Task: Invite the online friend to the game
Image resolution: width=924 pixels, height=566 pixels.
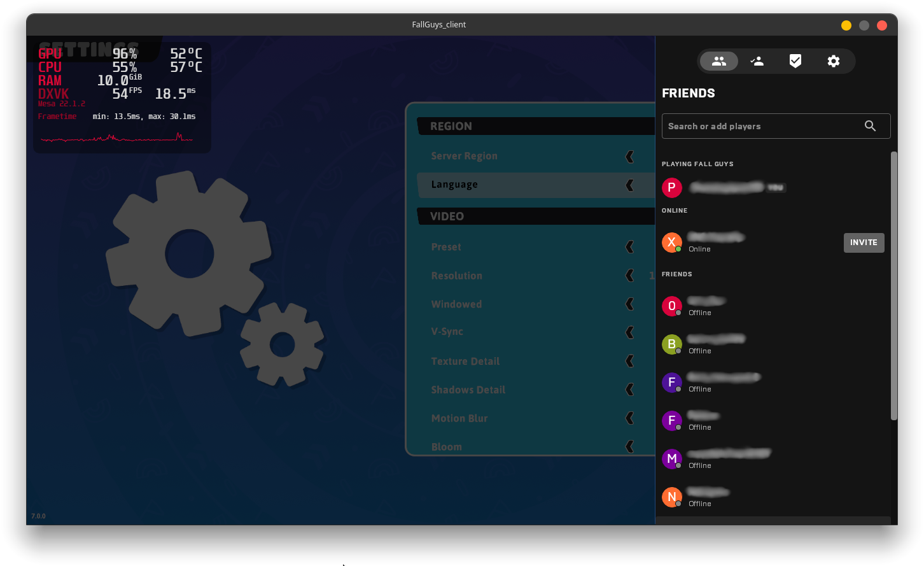Action: [864, 243]
